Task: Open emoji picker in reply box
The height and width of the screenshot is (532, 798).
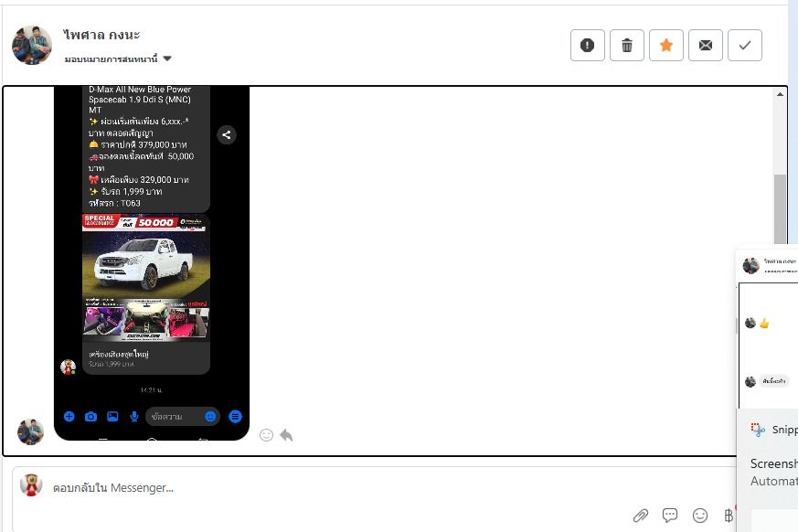Action: click(700, 516)
